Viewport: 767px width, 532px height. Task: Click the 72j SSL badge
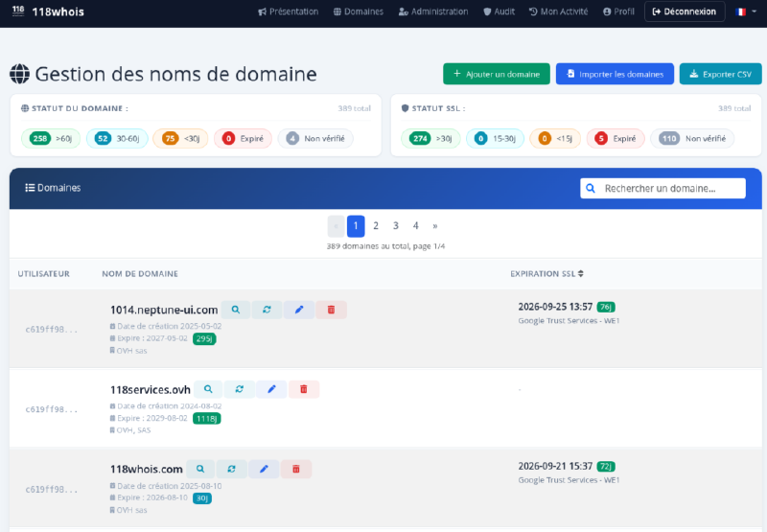tap(606, 467)
